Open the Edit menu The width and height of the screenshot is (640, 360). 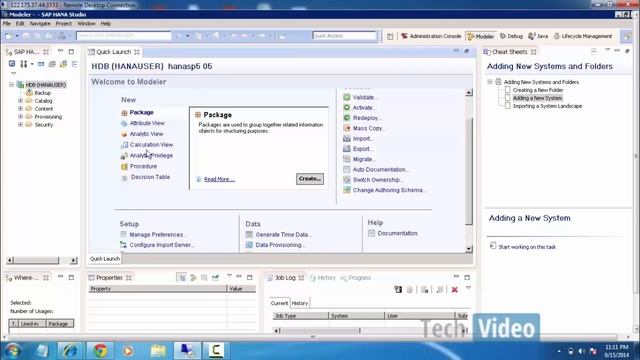tap(20, 24)
